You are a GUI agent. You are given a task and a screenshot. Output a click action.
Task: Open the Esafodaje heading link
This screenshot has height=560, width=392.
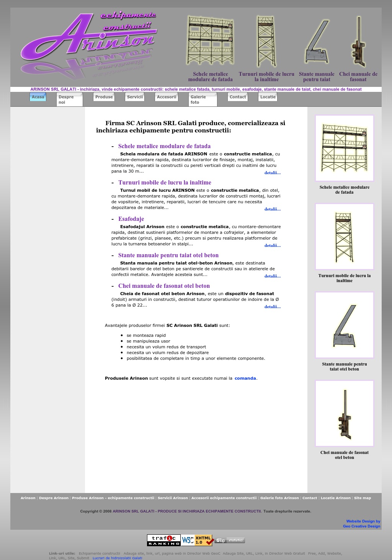[131, 219]
